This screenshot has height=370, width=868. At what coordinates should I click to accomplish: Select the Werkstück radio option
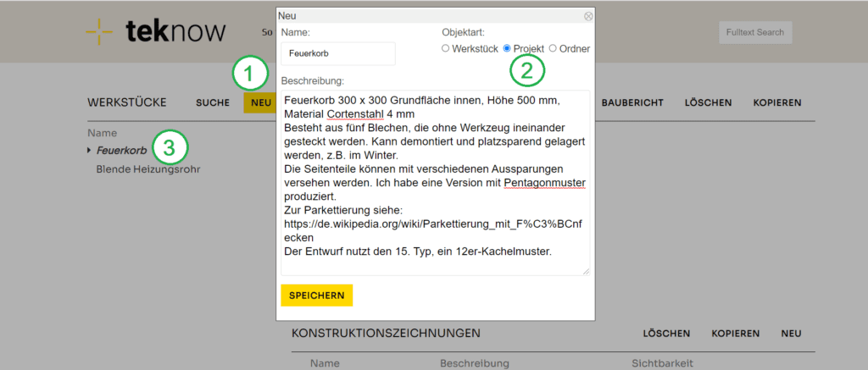tap(445, 48)
